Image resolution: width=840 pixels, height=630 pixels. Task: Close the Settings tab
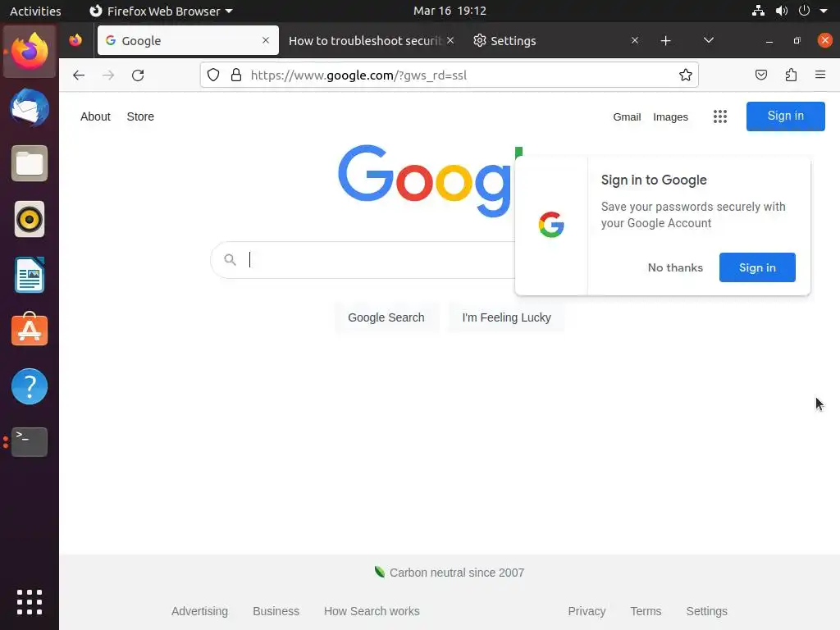pos(635,40)
